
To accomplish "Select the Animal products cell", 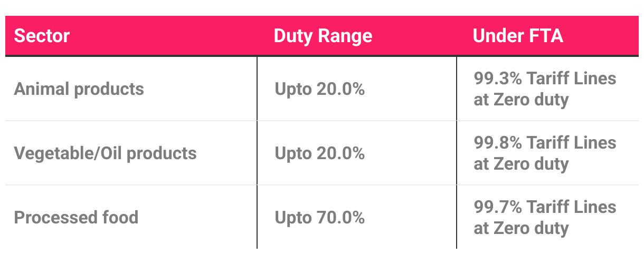I will click(x=79, y=89).
